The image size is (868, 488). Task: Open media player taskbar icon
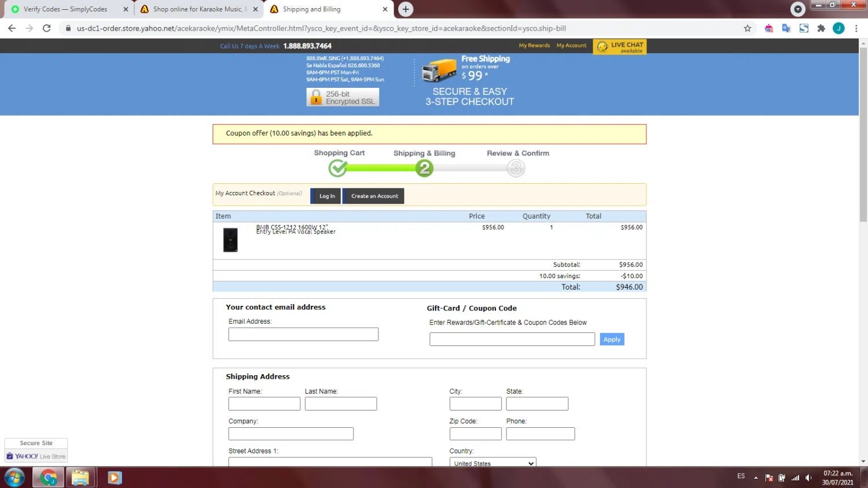115,478
